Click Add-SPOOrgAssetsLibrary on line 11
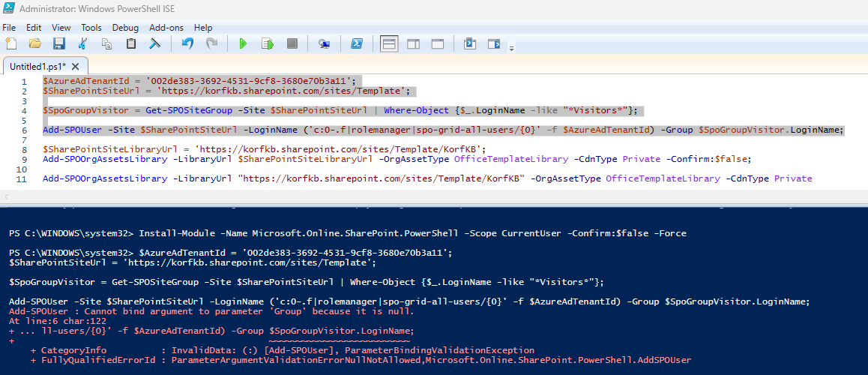This screenshot has width=868, height=375. pyautogui.click(x=105, y=178)
